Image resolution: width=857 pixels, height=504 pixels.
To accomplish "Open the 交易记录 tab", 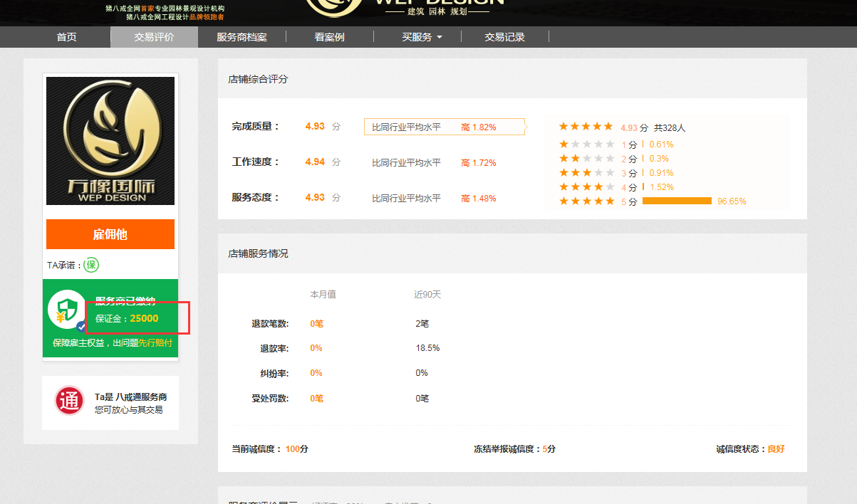I will [x=505, y=37].
